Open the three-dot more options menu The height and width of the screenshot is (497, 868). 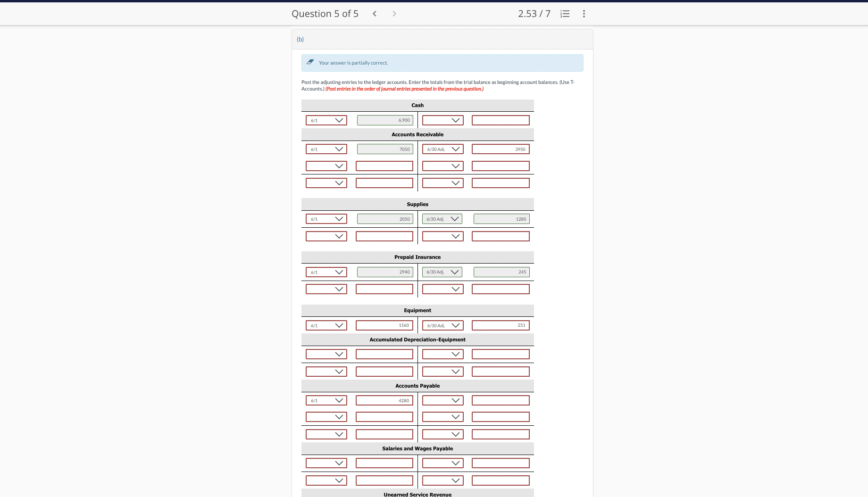click(x=584, y=14)
